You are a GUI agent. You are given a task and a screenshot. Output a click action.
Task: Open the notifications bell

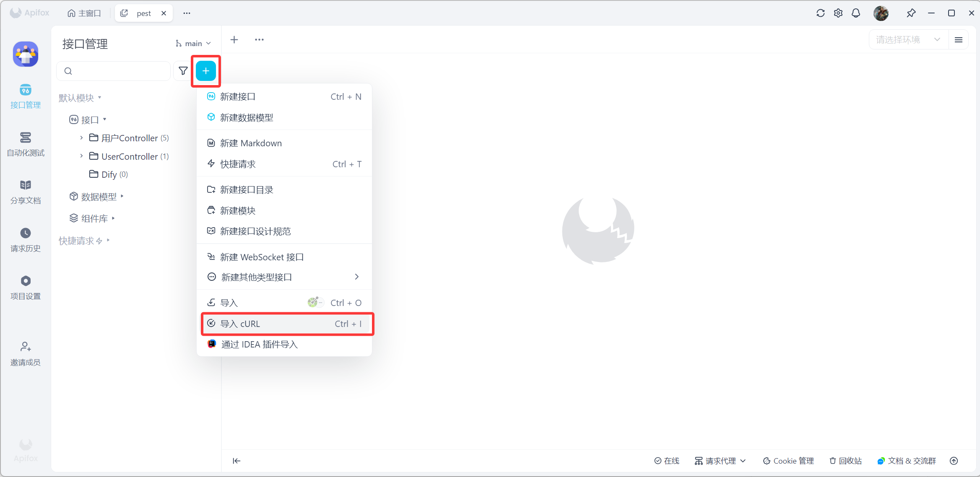(855, 13)
